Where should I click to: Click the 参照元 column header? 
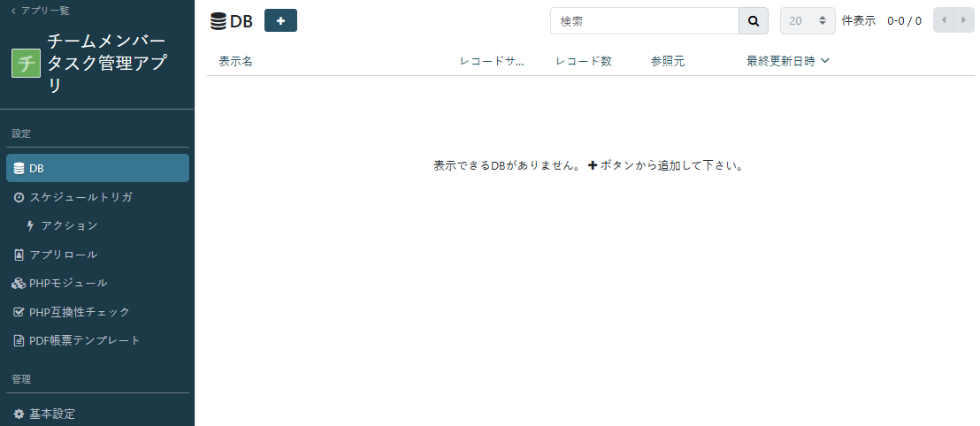point(667,61)
